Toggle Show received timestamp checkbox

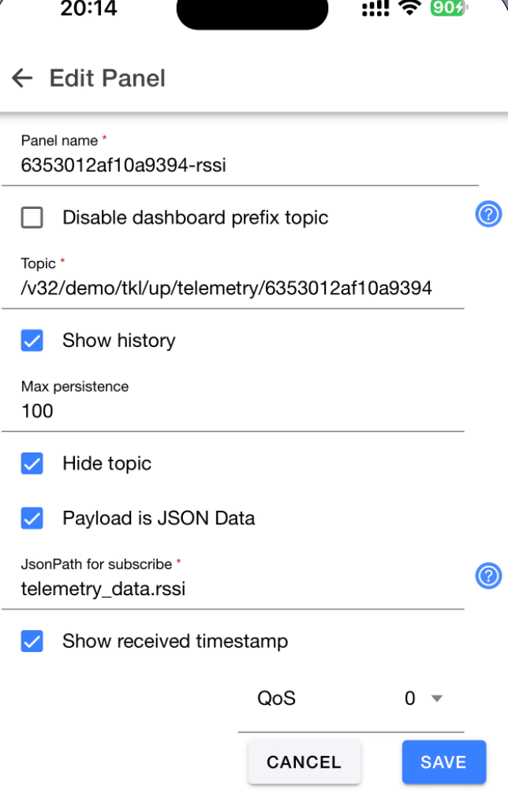32,641
